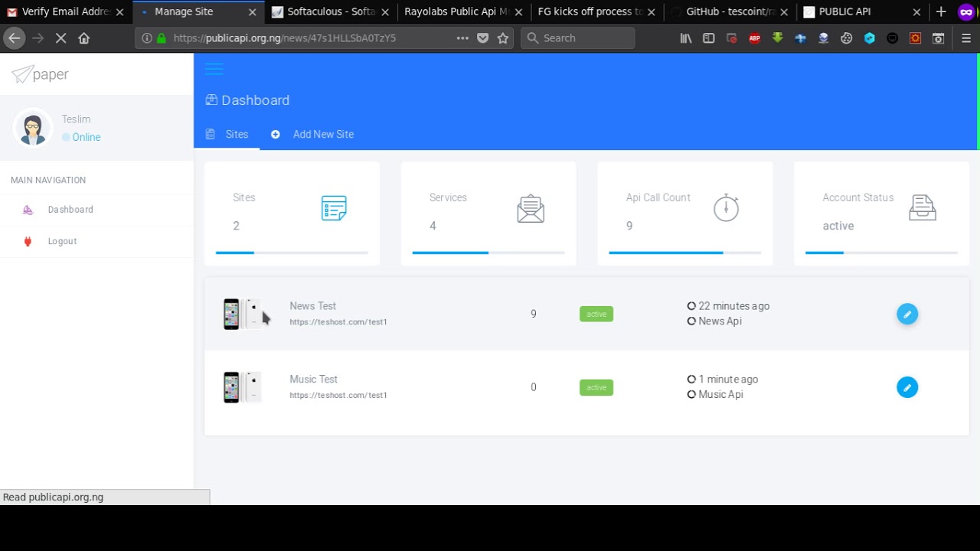
Task: Click the Music Test call count 0
Action: coord(534,387)
